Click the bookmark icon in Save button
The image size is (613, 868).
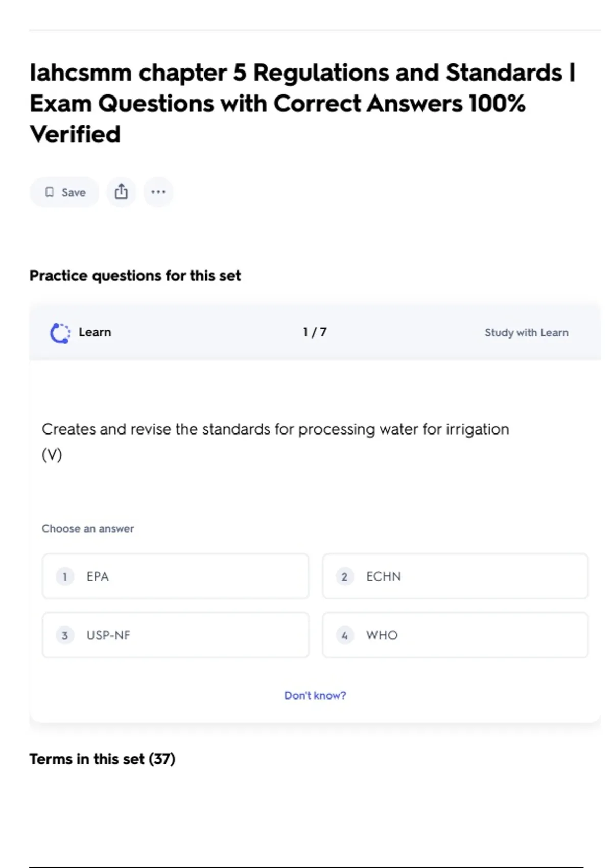[x=50, y=192]
